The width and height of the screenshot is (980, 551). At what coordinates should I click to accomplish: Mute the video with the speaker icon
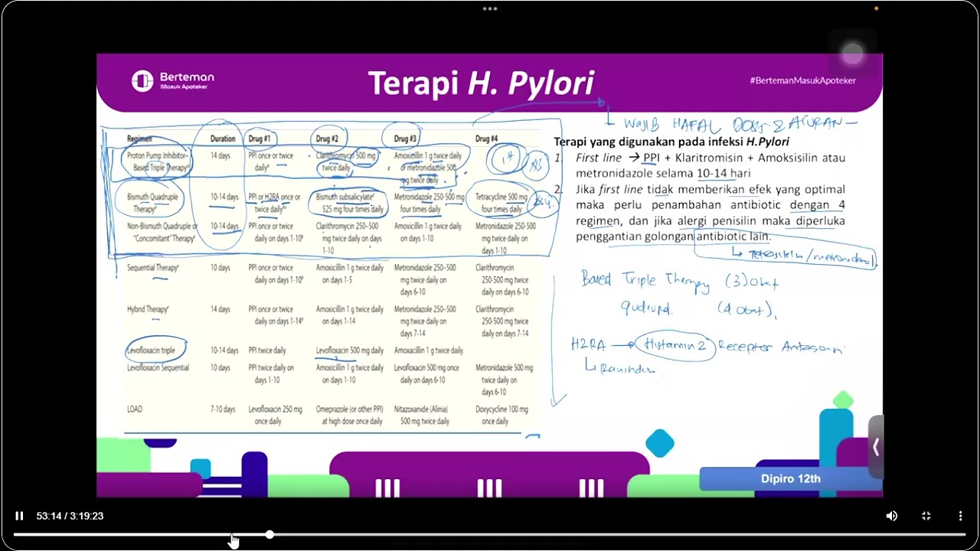tap(891, 516)
